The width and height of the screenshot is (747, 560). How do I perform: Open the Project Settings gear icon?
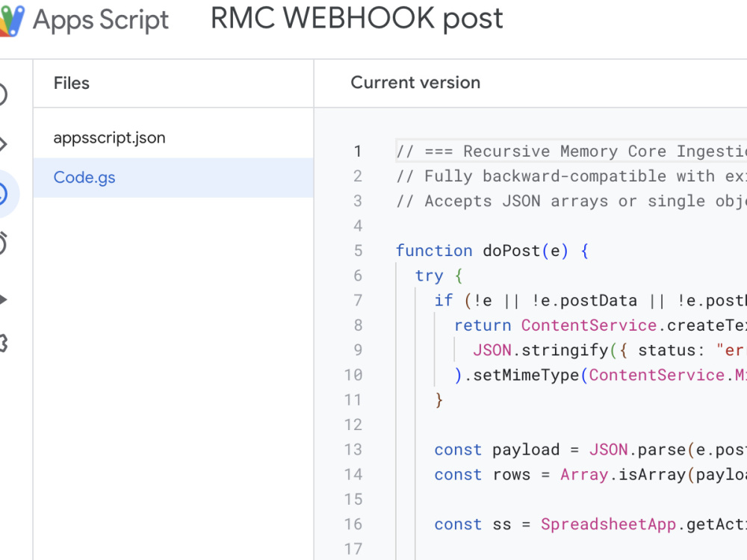point(3,343)
